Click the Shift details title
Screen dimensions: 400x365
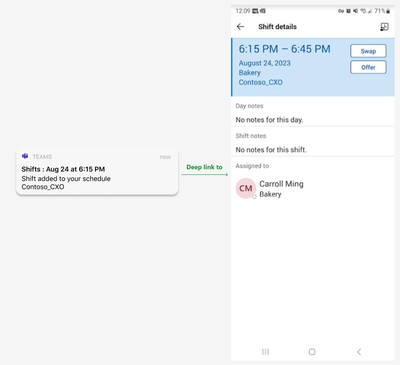(x=277, y=27)
